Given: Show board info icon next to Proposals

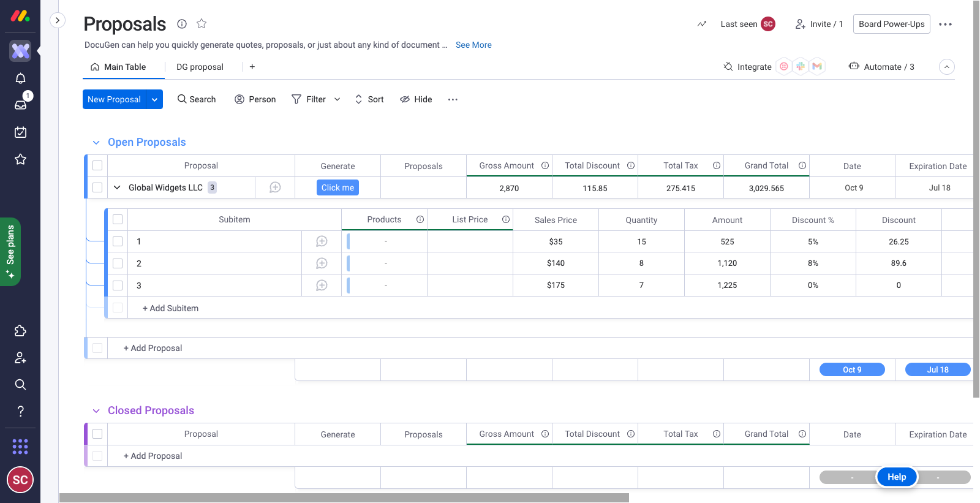Looking at the screenshot, I should [182, 24].
